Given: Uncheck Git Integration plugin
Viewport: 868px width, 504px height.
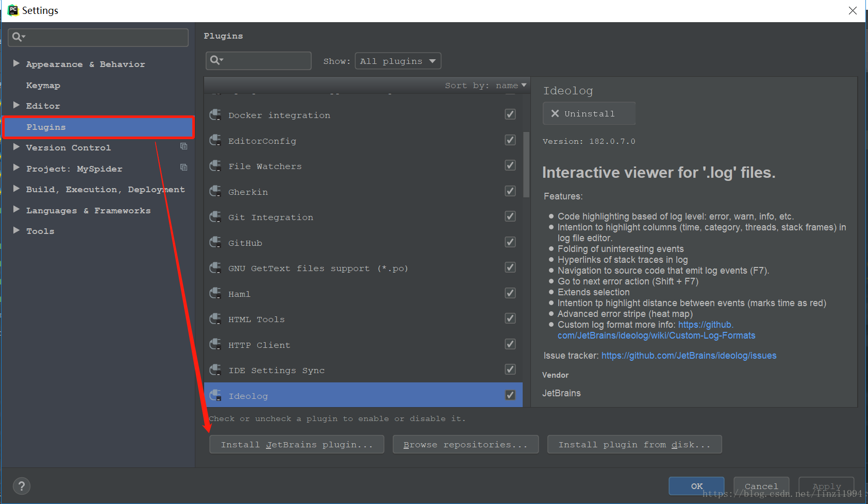Looking at the screenshot, I should (x=510, y=216).
